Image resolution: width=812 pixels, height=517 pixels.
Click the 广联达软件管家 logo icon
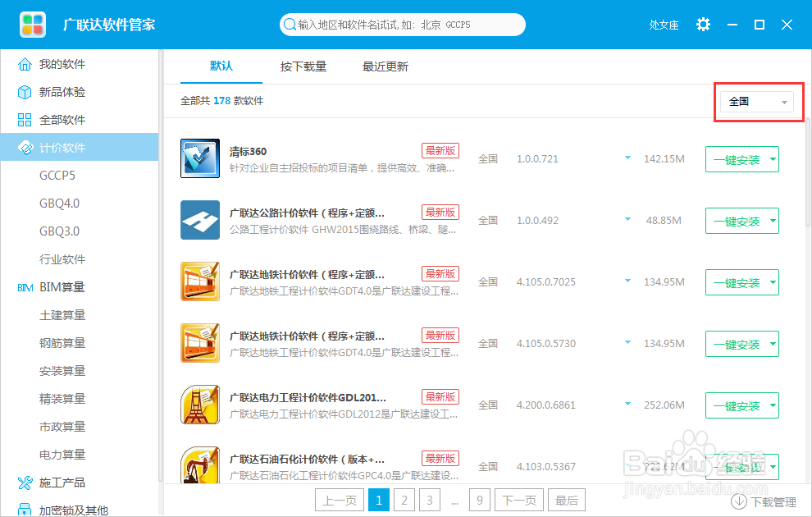click(x=33, y=25)
